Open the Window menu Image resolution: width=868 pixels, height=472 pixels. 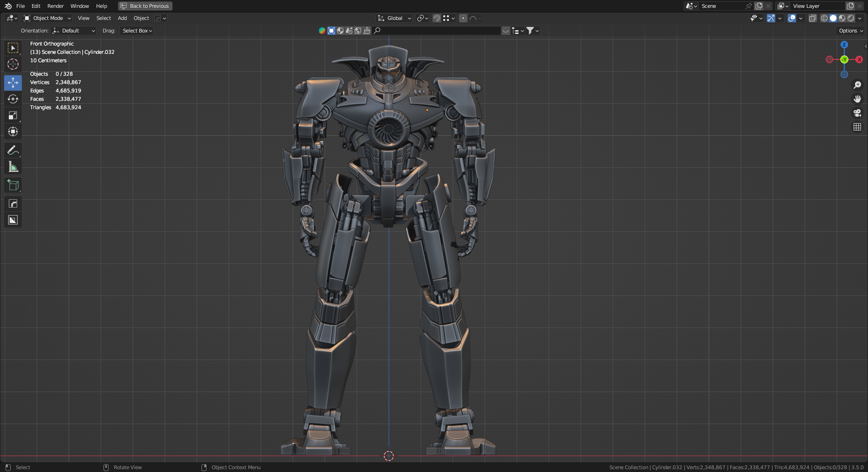pyautogui.click(x=79, y=6)
